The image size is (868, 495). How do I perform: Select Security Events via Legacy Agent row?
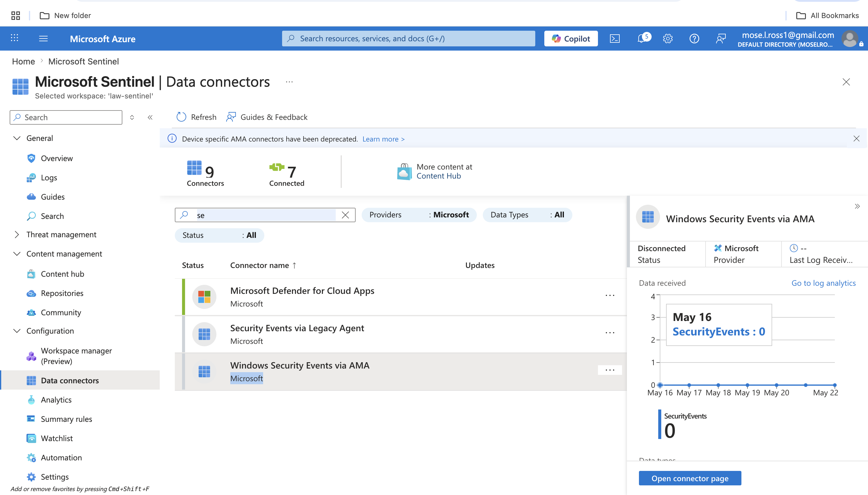[x=401, y=334]
